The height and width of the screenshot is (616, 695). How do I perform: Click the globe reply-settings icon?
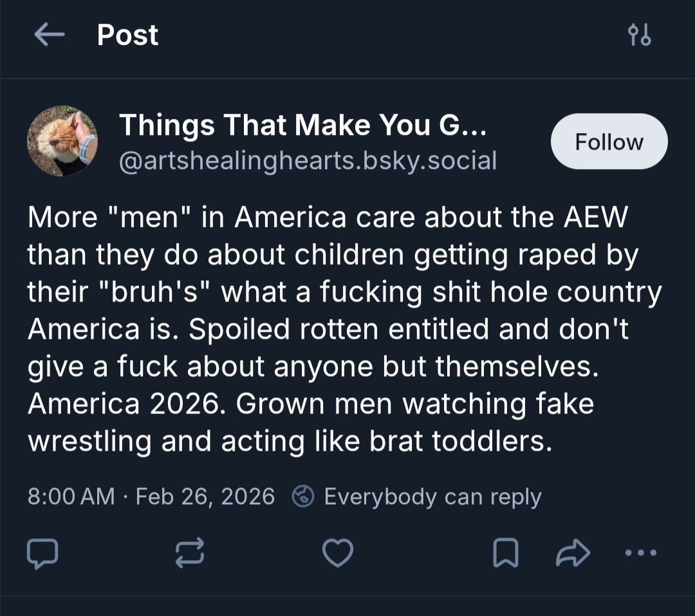[302, 496]
